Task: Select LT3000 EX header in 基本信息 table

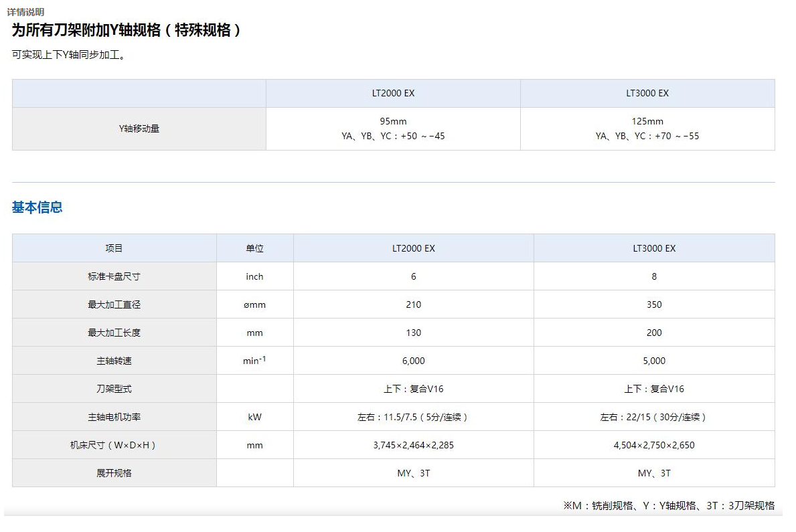Action: (653, 248)
